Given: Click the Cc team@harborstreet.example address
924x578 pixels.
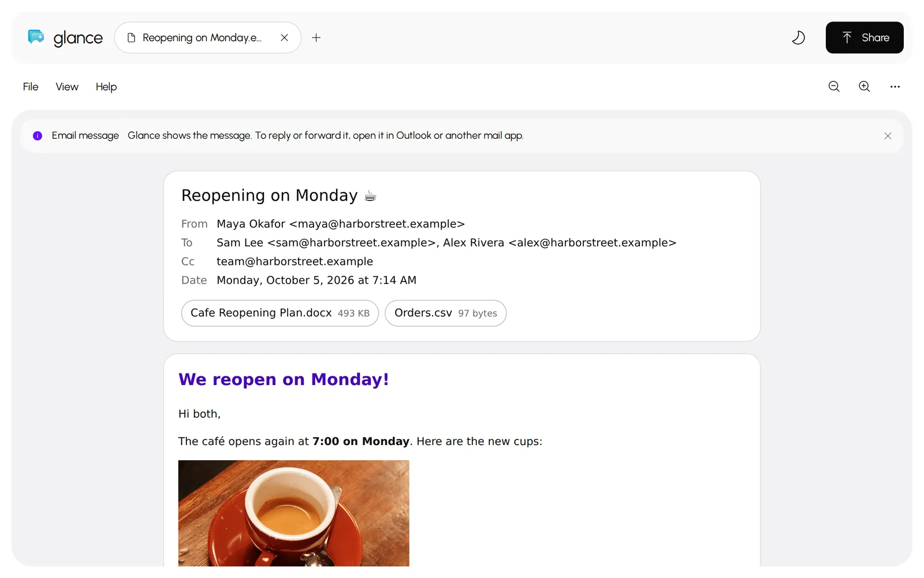Looking at the screenshot, I should 295,261.
